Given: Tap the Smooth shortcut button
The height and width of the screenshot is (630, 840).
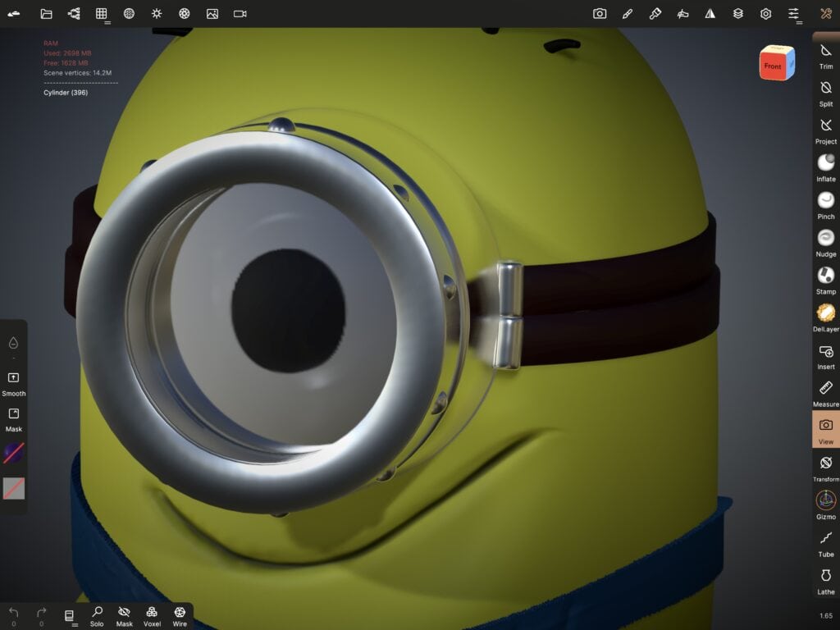Looking at the screenshot, I should click(14, 382).
